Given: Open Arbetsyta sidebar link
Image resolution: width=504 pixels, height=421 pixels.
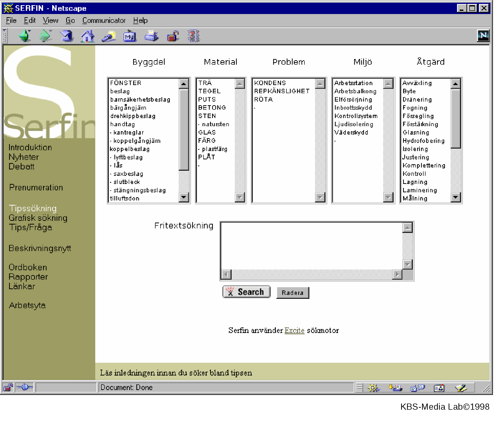Looking at the screenshot, I should (x=27, y=305).
